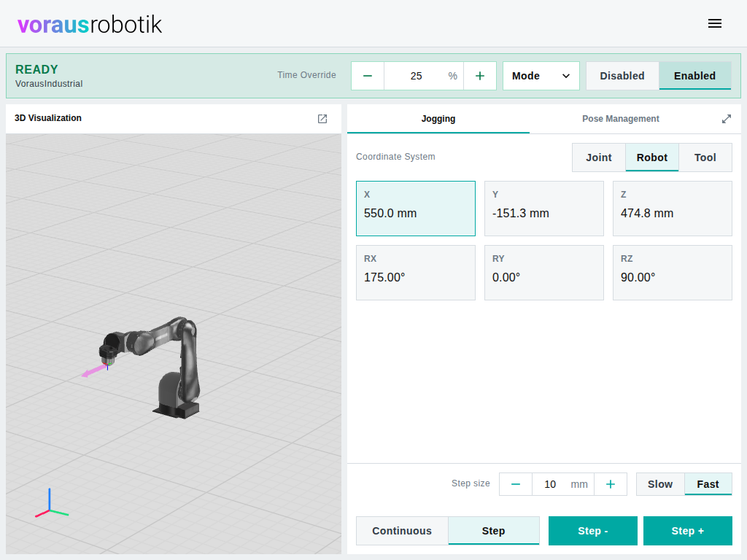Choose Slow jogging speed
747x560 pixels.
click(x=660, y=484)
